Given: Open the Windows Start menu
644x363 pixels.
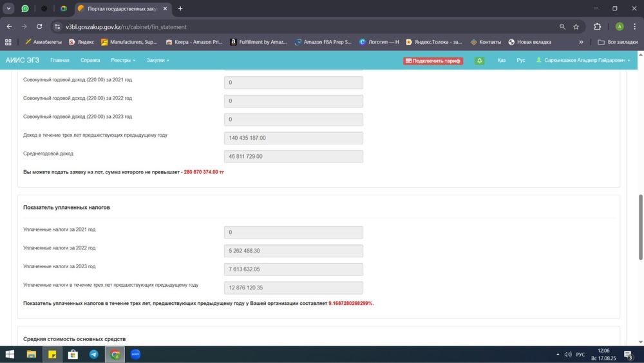Looking at the screenshot, I should pos(10,355).
